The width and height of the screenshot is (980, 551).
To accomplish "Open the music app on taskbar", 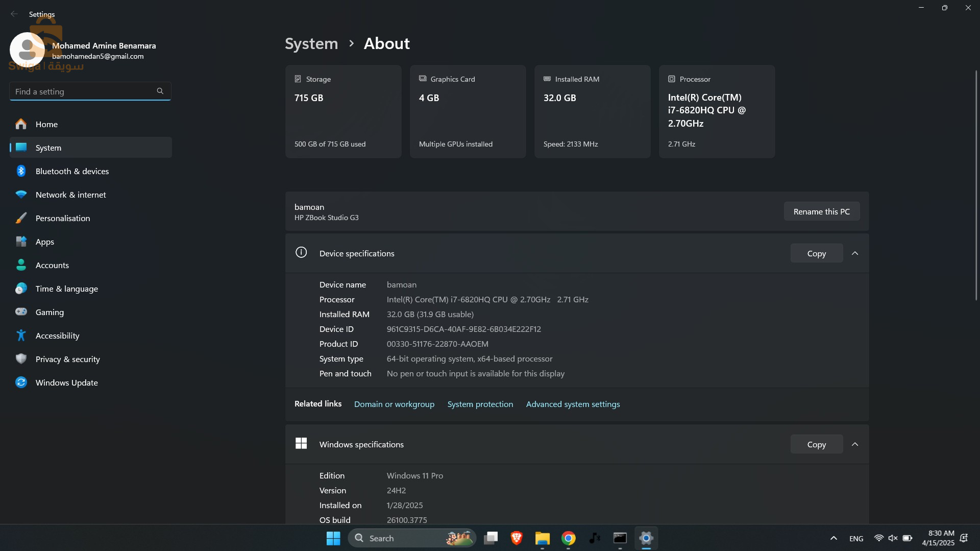I will pyautogui.click(x=594, y=538).
